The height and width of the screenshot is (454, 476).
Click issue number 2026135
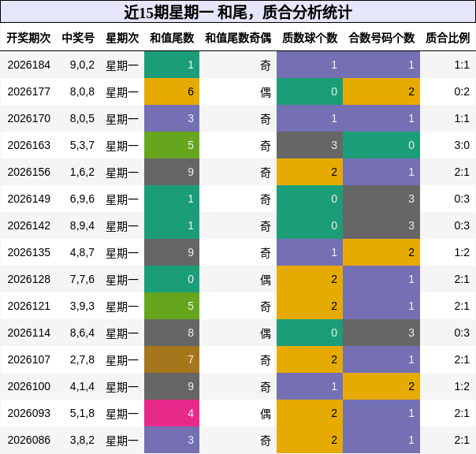(29, 252)
